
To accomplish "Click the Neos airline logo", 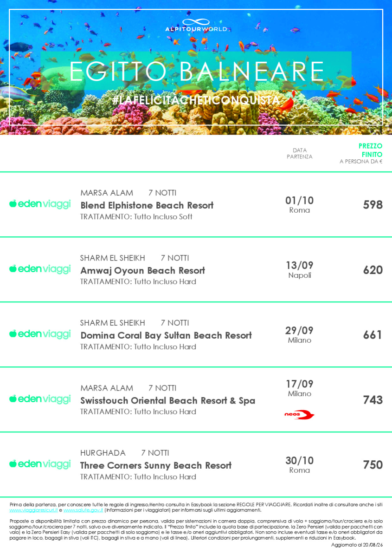I will tap(299, 414).
